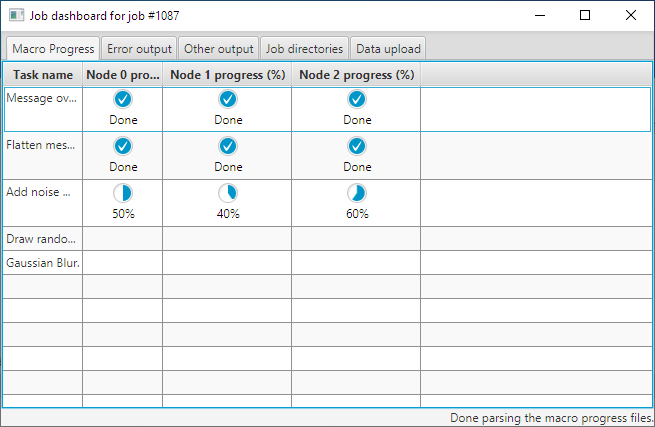The width and height of the screenshot is (655, 427).
Task: Select the Gaussian Blur task row
Action: coord(327,263)
